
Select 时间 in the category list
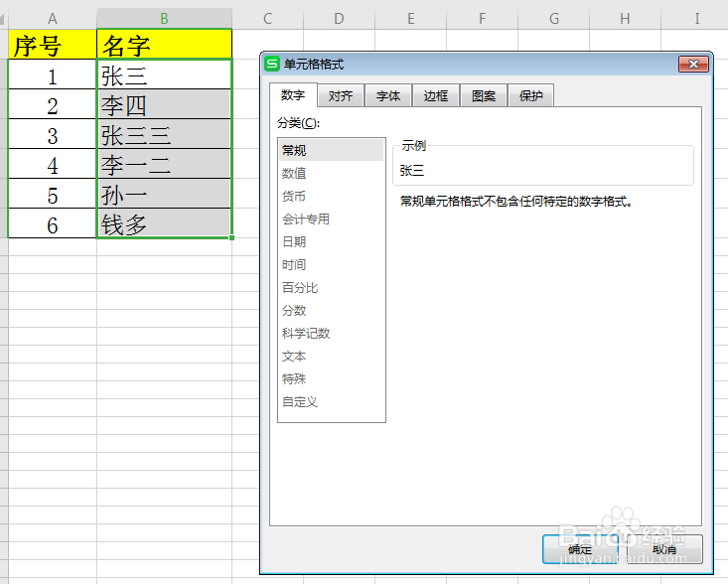[332, 264]
